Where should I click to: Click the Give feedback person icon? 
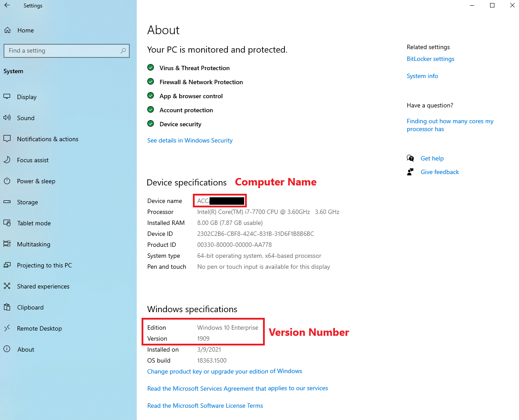(410, 172)
